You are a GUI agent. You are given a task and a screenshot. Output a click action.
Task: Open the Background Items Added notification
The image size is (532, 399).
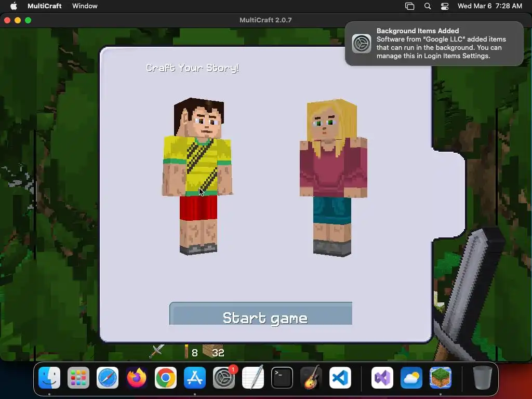click(434, 44)
